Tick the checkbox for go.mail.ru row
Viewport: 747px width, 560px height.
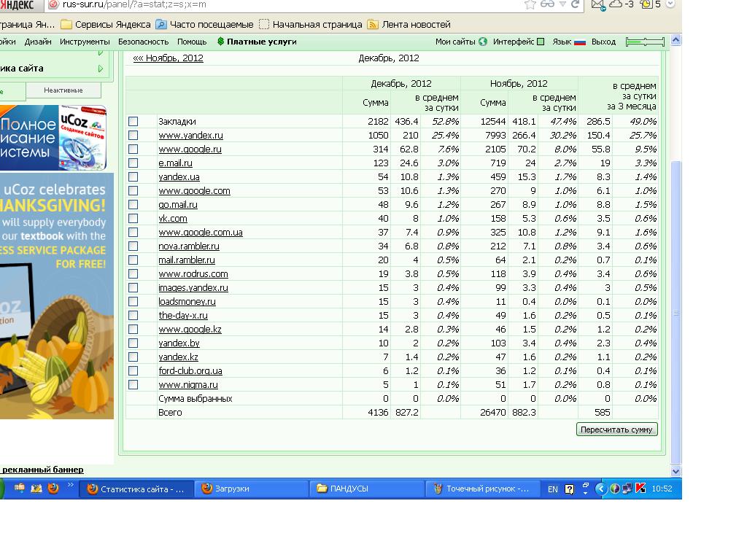pyautogui.click(x=133, y=204)
